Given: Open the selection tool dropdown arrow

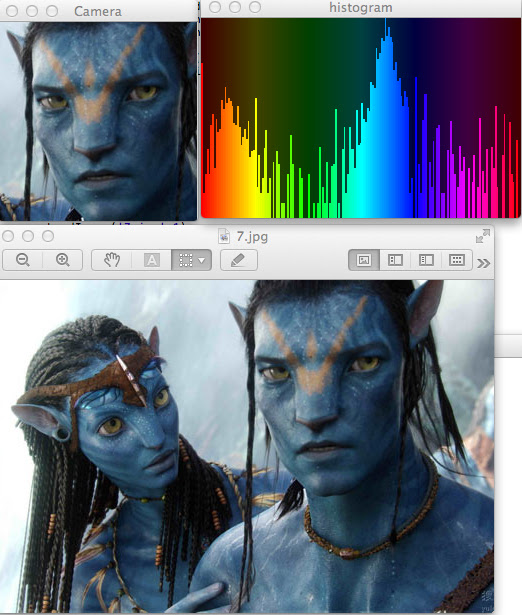Looking at the screenshot, I should 202,260.
